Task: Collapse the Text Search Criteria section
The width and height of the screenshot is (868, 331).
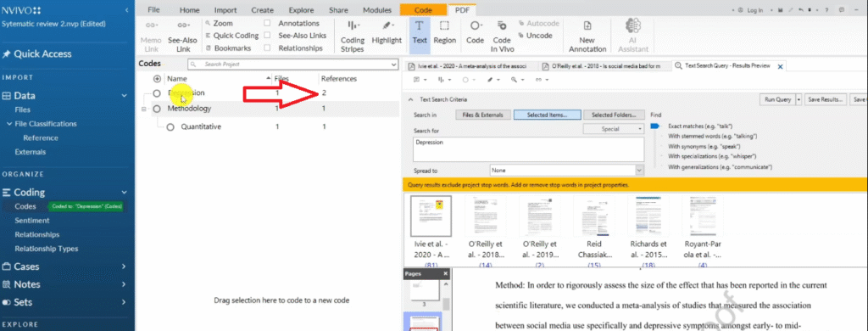Action: pyautogui.click(x=410, y=100)
